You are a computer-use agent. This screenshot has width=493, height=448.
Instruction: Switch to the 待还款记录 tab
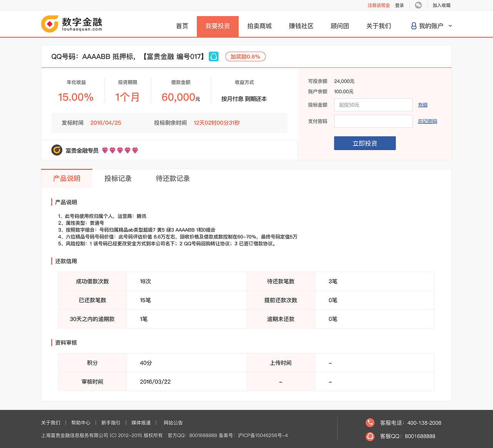173,178
